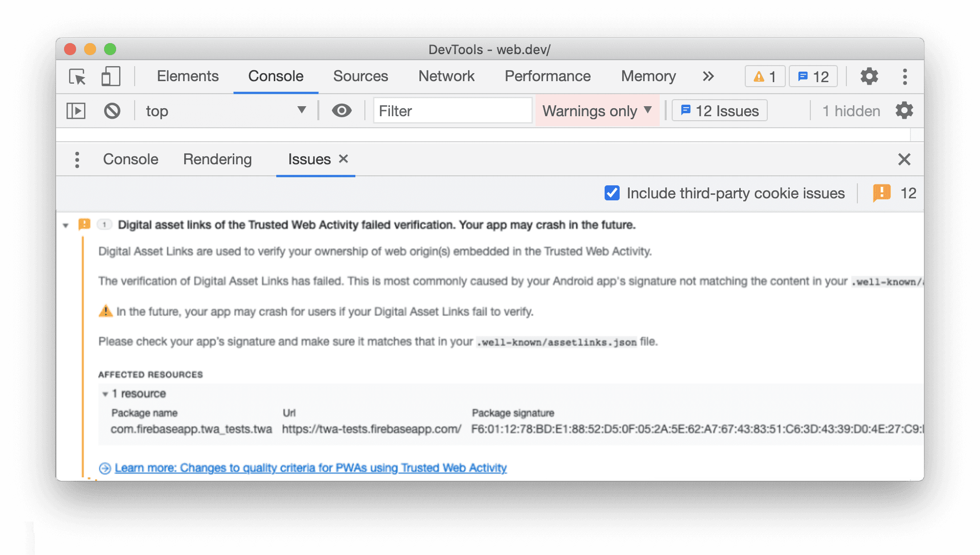Click the no-entry/block icon in toolbar
The height and width of the screenshot is (555, 980).
111,110
